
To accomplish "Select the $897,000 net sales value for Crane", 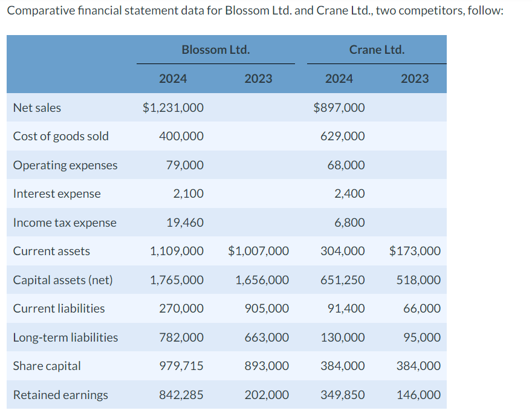I will tap(339, 108).
